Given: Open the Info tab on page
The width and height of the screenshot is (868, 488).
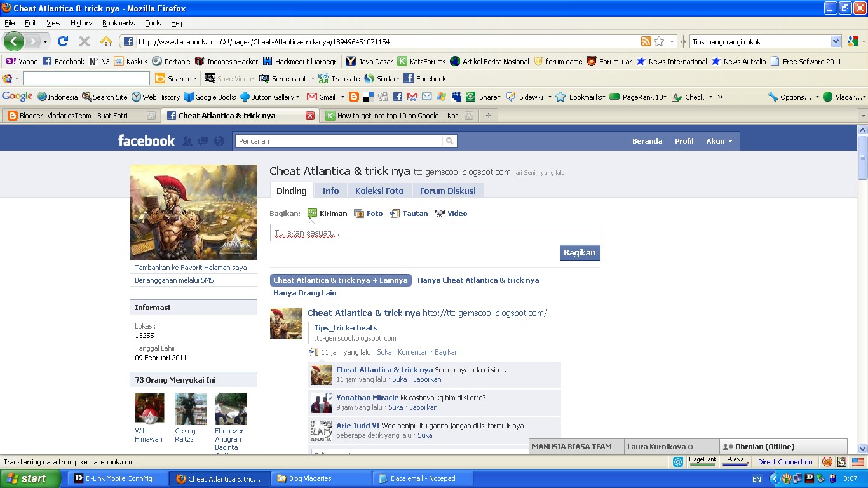Looking at the screenshot, I should [330, 191].
